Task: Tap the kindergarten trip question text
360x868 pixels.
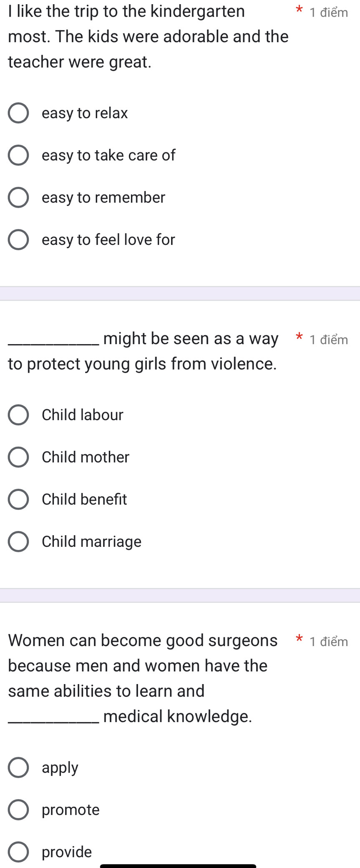Action: pos(148,37)
